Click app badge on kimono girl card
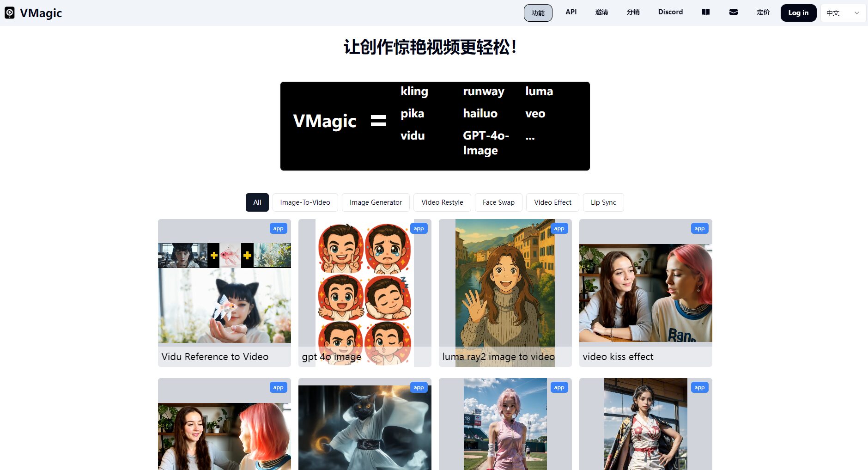This screenshot has height=470, width=868. (699, 387)
